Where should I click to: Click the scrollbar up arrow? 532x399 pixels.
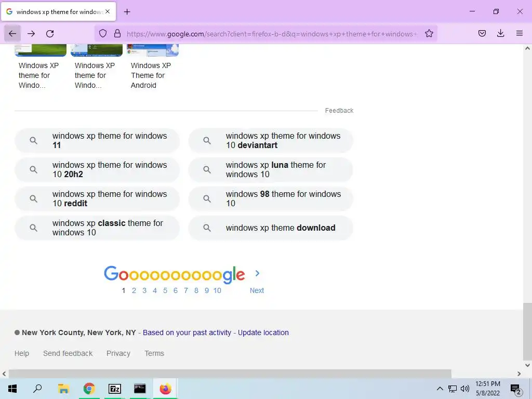coord(527,48)
